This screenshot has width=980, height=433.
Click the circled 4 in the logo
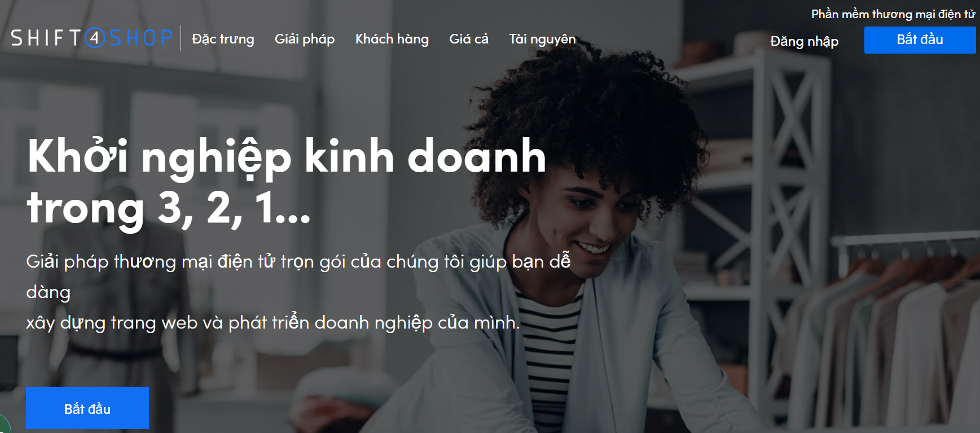(95, 38)
